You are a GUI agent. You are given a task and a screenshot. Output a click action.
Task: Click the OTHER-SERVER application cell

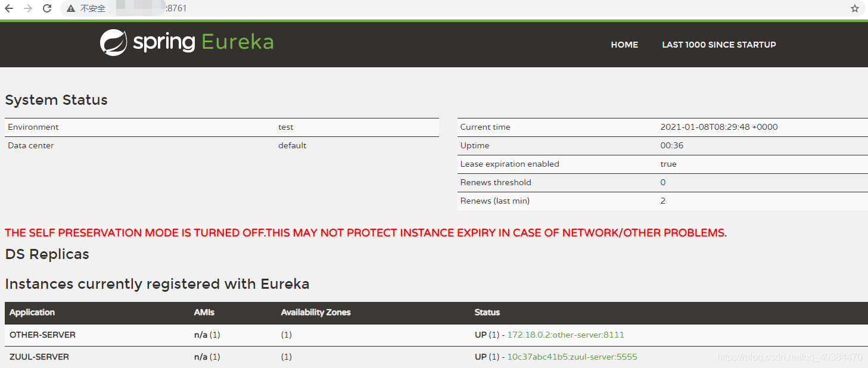43,335
